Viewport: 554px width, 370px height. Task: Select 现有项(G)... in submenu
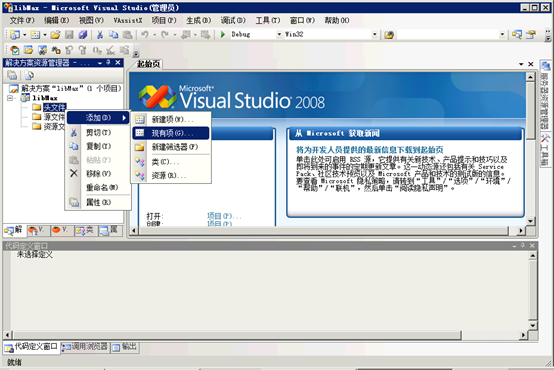(x=171, y=133)
